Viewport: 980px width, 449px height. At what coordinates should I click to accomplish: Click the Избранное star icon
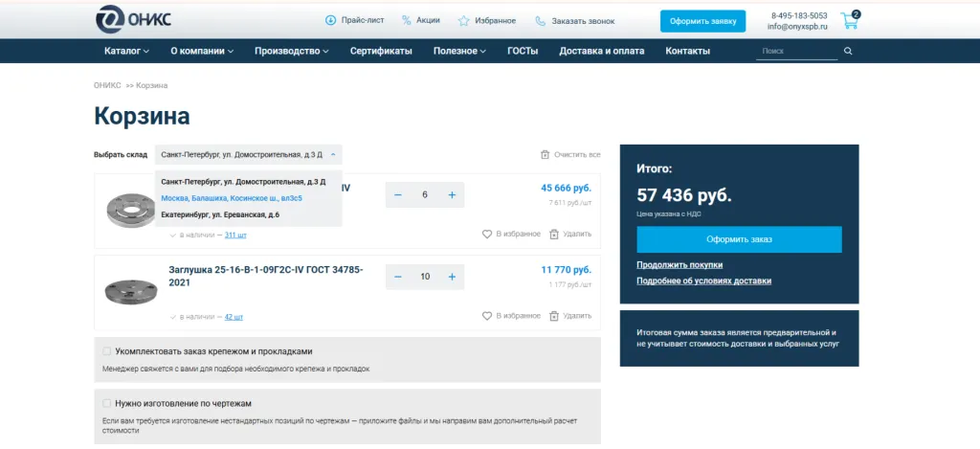click(x=463, y=20)
